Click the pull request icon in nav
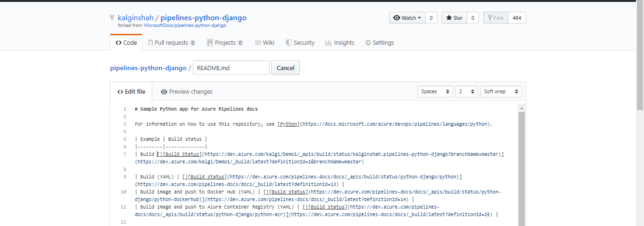Screen dimensions: 644x226 tap(150, 42)
